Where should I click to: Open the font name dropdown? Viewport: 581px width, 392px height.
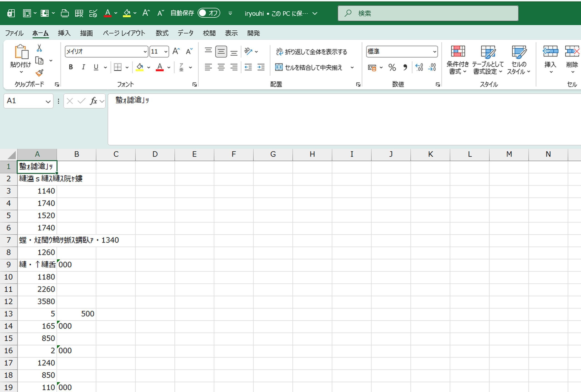click(x=145, y=52)
